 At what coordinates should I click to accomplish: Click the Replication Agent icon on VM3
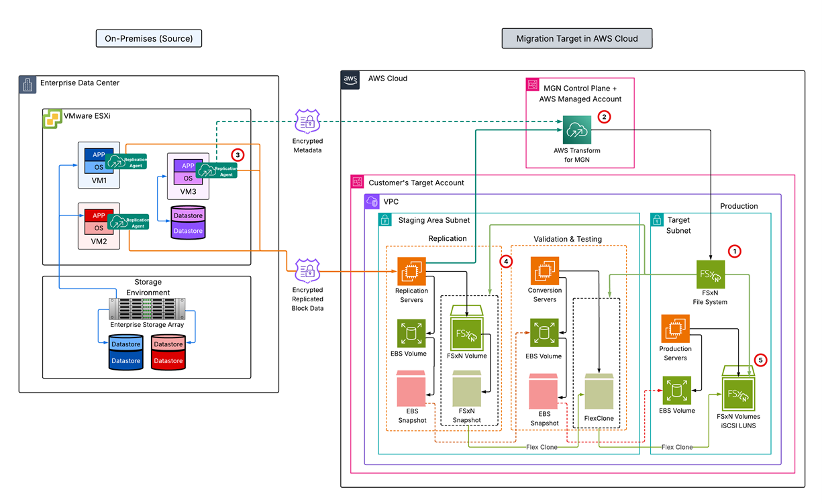tap(216, 170)
